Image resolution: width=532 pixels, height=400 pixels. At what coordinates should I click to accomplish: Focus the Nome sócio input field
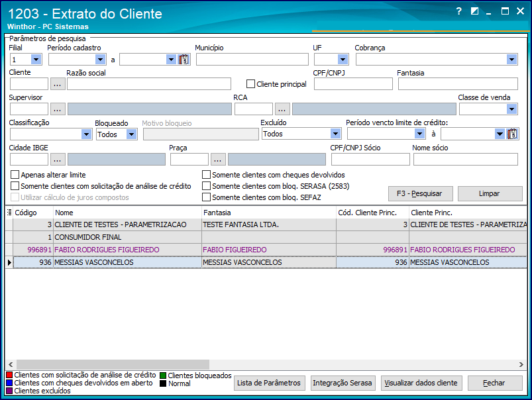tap(466, 160)
